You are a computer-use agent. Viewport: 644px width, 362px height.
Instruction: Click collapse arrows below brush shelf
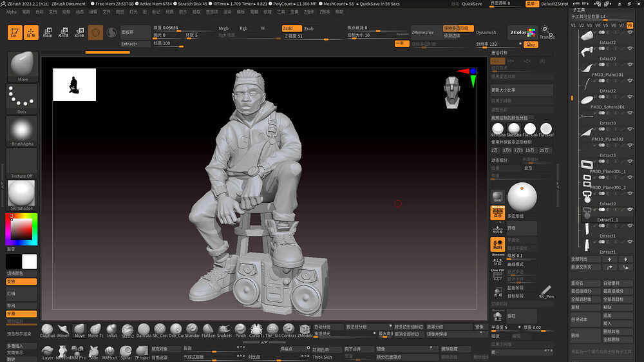point(264,342)
